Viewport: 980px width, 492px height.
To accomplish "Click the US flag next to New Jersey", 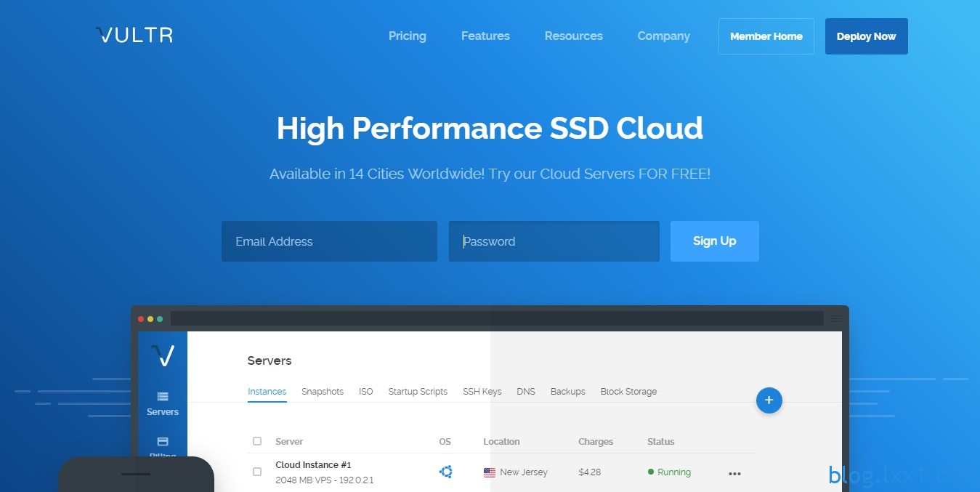I will (x=490, y=472).
